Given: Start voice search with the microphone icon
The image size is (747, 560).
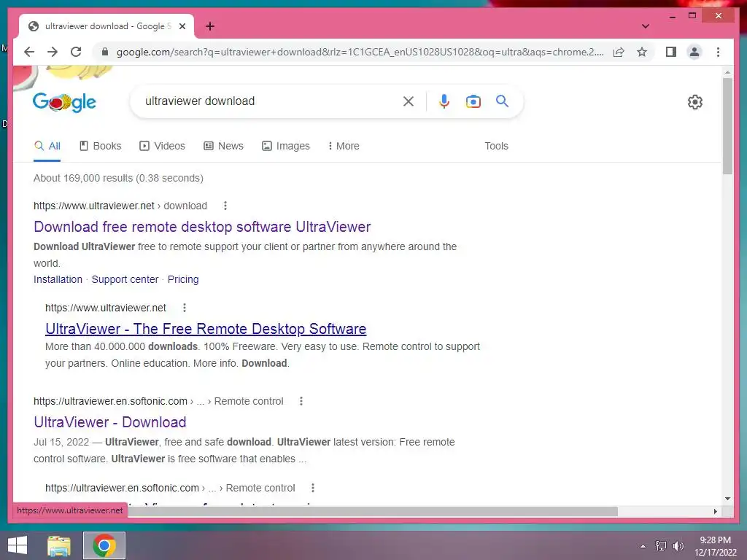Looking at the screenshot, I should 444,101.
